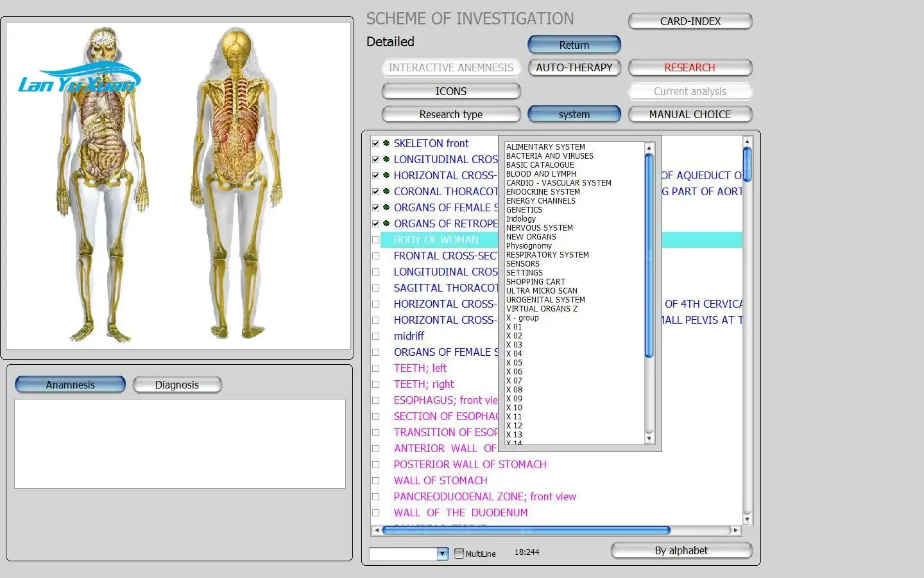Click the organ list left scroll arrow
Image resolution: width=924 pixels, height=578 pixels.
pos(376,530)
